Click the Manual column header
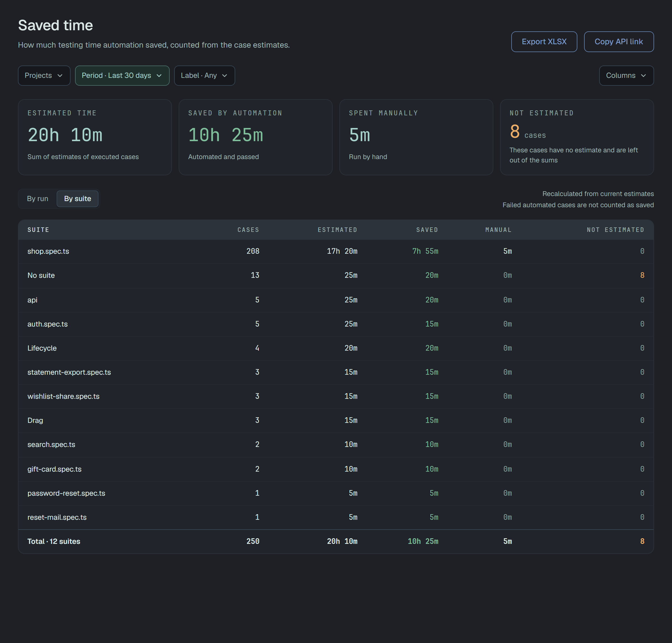The width and height of the screenshot is (672, 643). click(498, 230)
